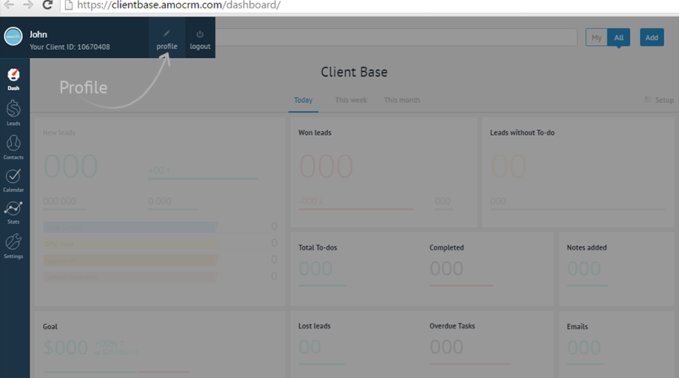Reload the page in the browser
The image size is (679, 378).
pyautogui.click(x=47, y=5)
